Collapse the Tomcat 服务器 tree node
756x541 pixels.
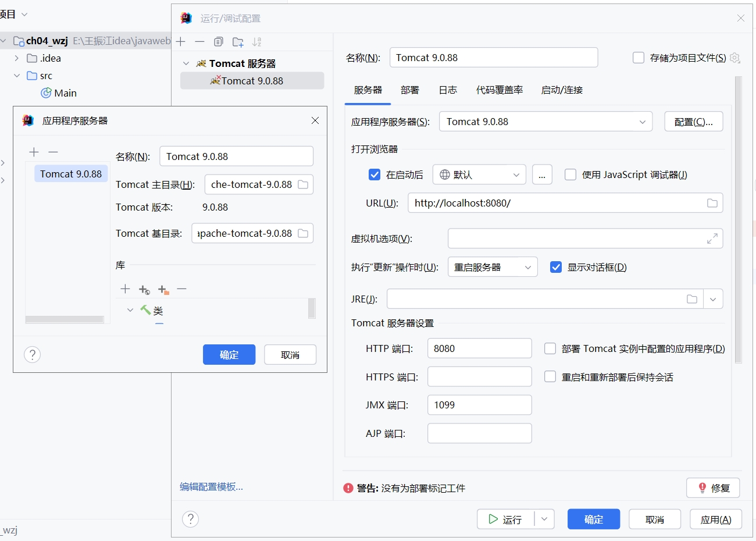(186, 63)
